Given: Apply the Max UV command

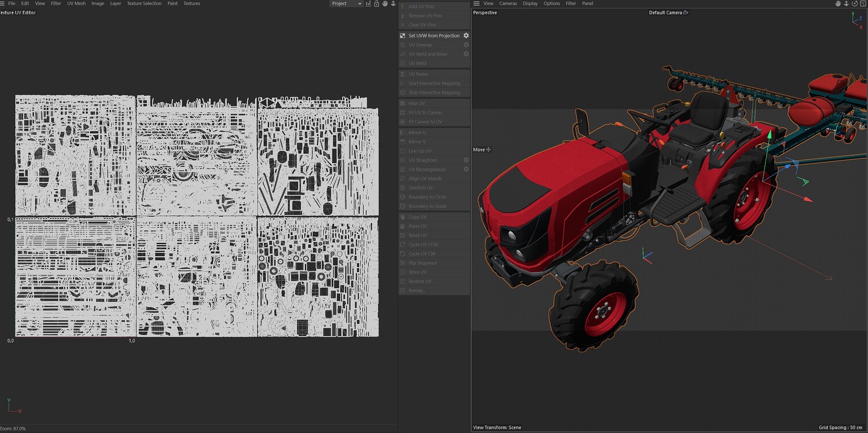Looking at the screenshot, I should click(x=434, y=103).
